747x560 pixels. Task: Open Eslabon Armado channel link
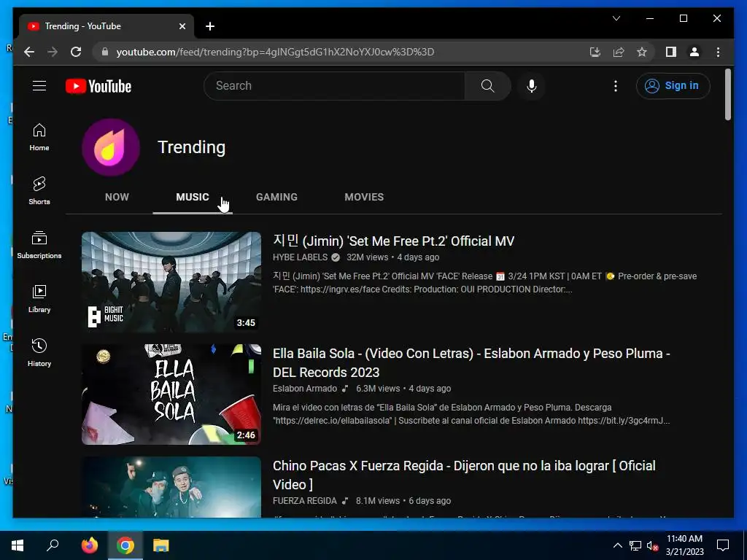click(305, 389)
